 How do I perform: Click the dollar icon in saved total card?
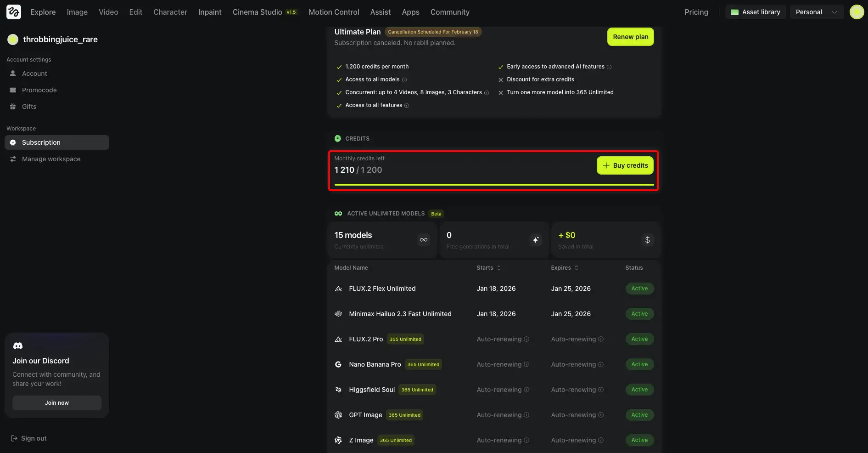pyautogui.click(x=647, y=240)
